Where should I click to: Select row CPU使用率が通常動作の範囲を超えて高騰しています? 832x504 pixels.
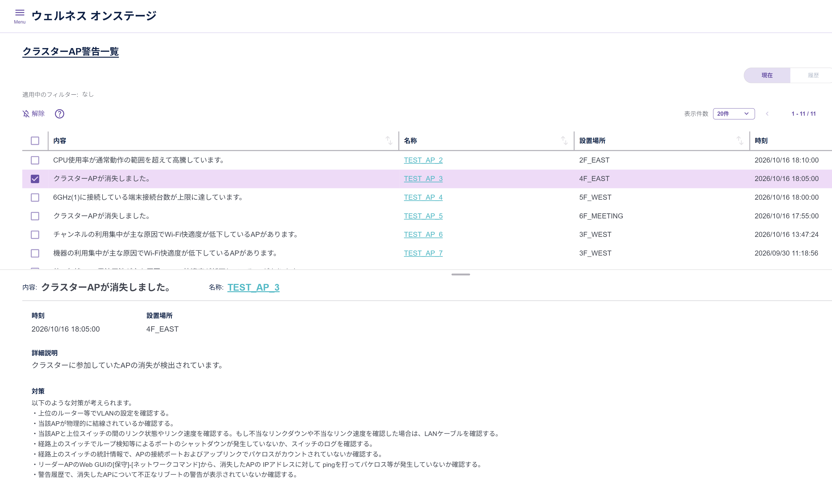(x=427, y=160)
